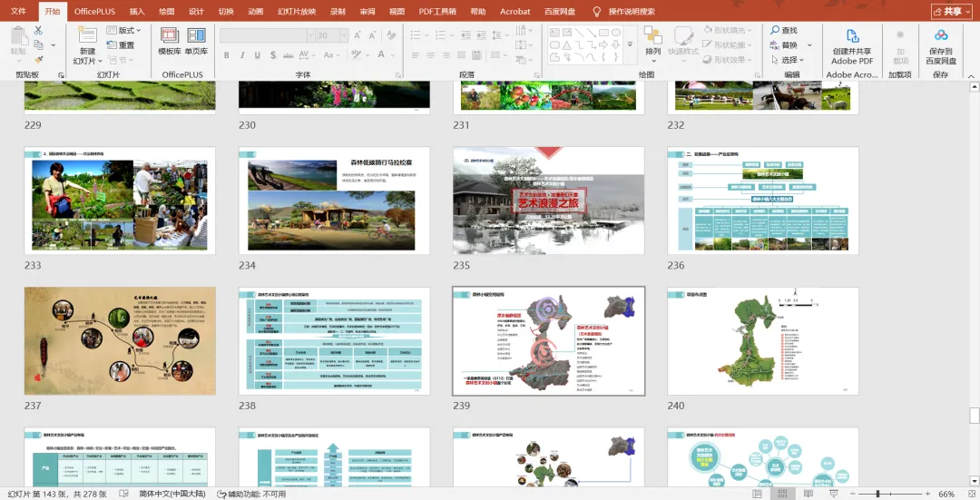Toggle Strikethrough abc button
The height and width of the screenshot is (500, 980).
click(x=289, y=55)
